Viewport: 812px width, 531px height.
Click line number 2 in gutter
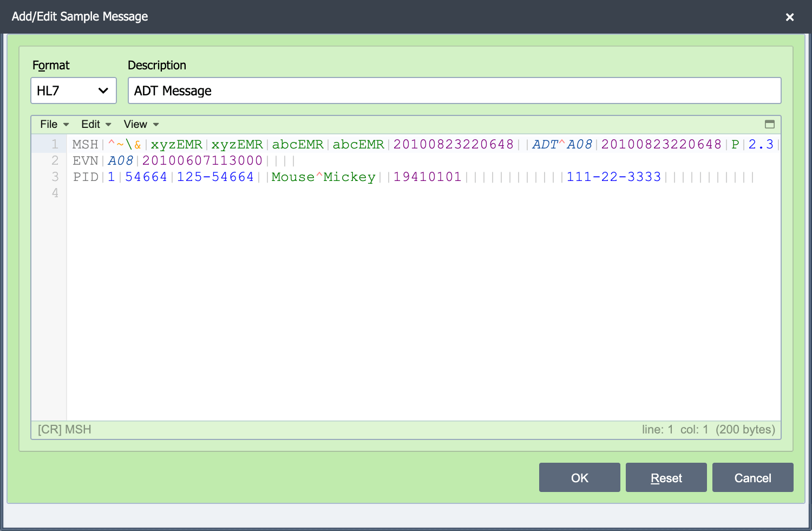click(x=55, y=160)
